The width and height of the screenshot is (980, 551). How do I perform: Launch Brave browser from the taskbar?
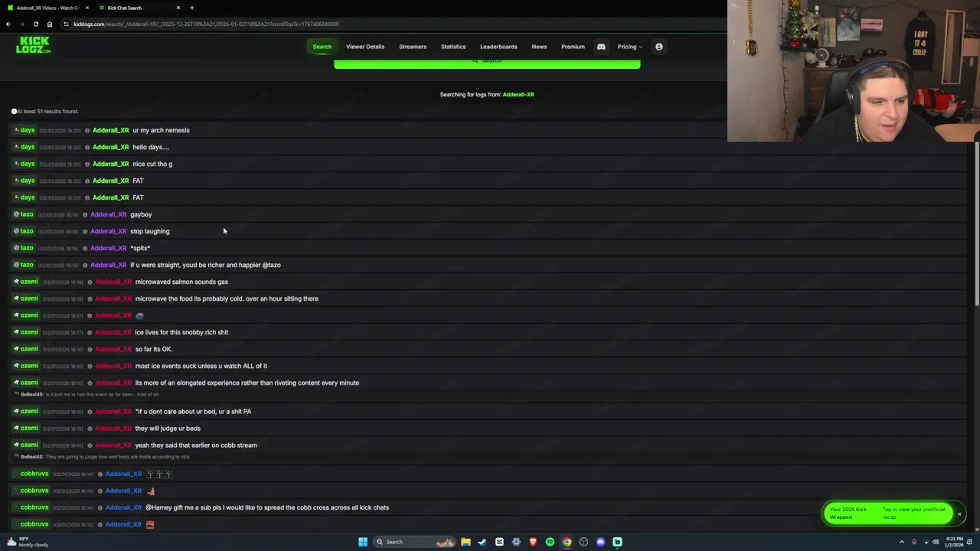[533, 542]
